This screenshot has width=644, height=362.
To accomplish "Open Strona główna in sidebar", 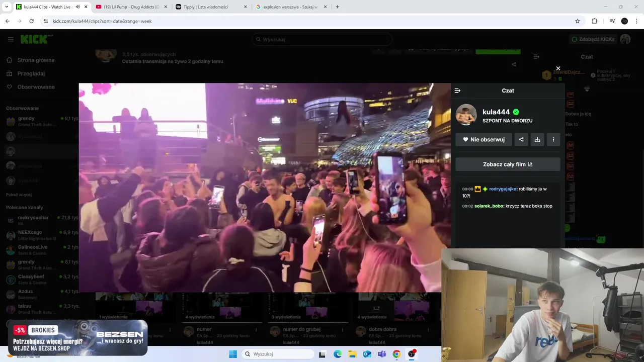I will [x=36, y=60].
